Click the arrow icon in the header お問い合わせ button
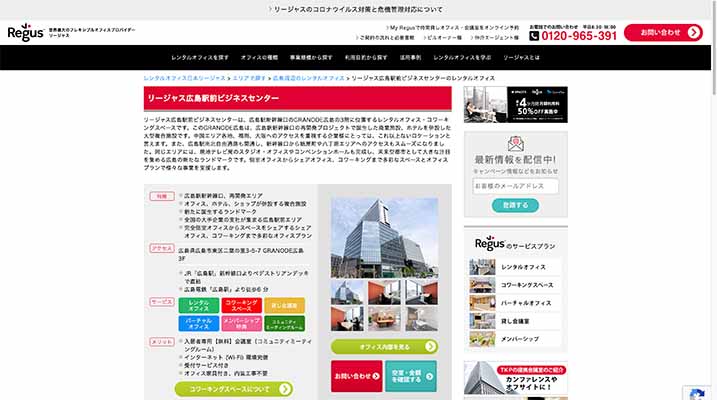 coord(694,32)
